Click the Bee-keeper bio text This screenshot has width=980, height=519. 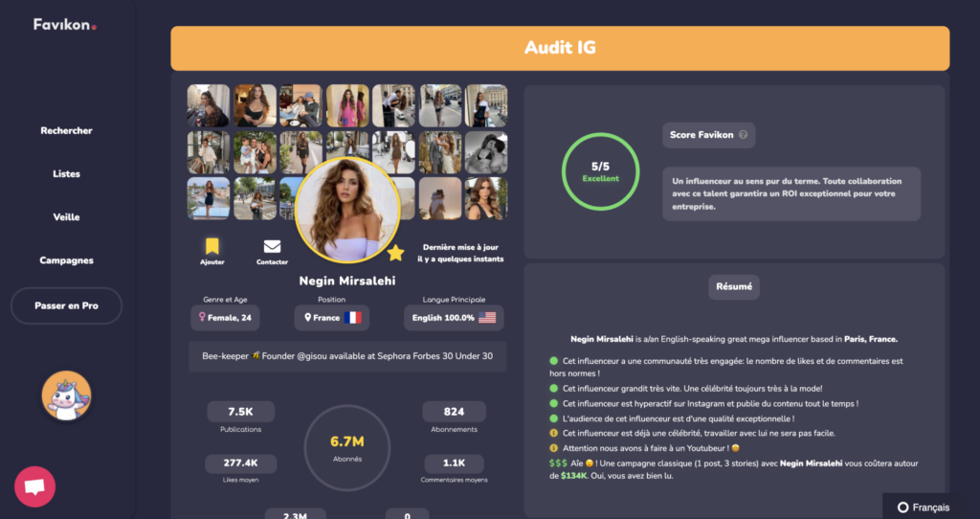[x=347, y=356]
